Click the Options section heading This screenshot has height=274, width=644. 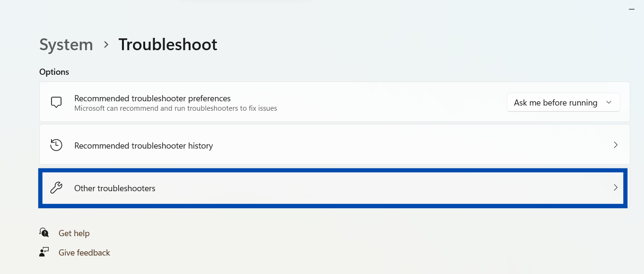point(54,72)
